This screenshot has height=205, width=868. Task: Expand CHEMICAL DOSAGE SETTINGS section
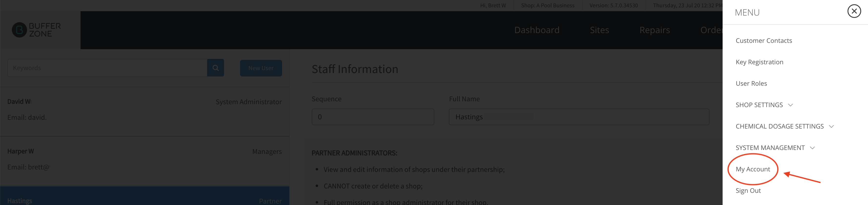pos(784,126)
